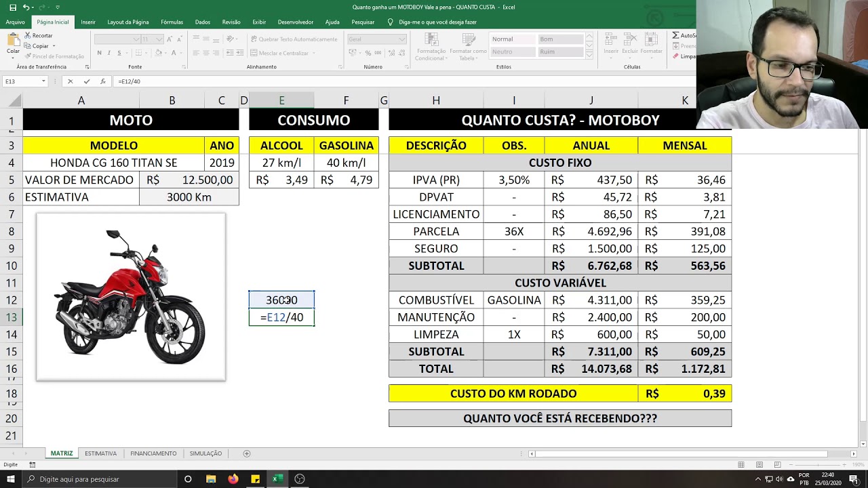This screenshot has height=488, width=868.
Task: Open the Arquivo menu
Action: (x=15, y=22)
